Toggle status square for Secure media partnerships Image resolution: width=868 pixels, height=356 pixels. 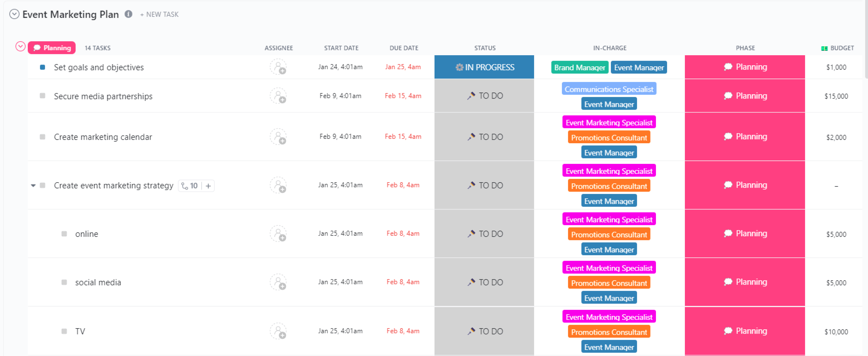(42, 96)
